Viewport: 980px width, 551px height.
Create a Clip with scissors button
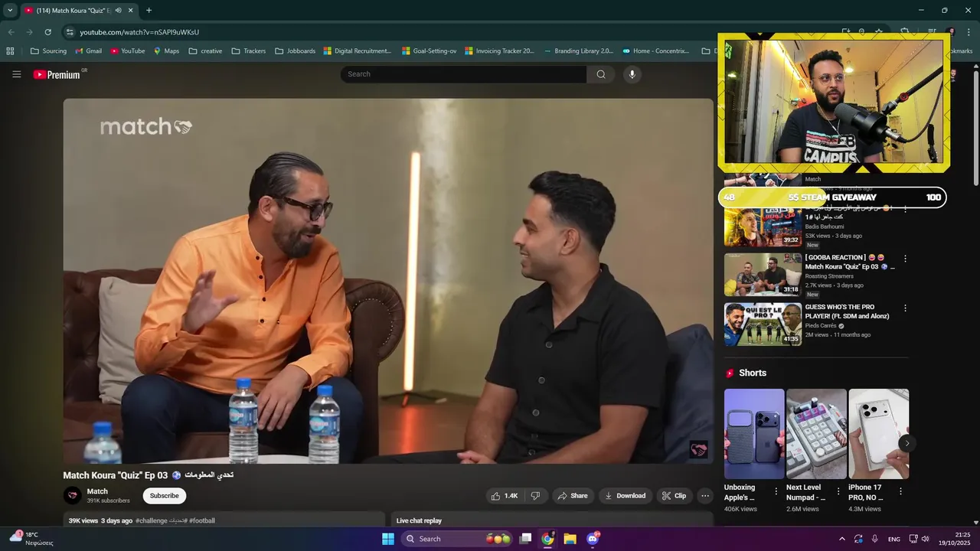pyautogui.click(x=674, y=496)
